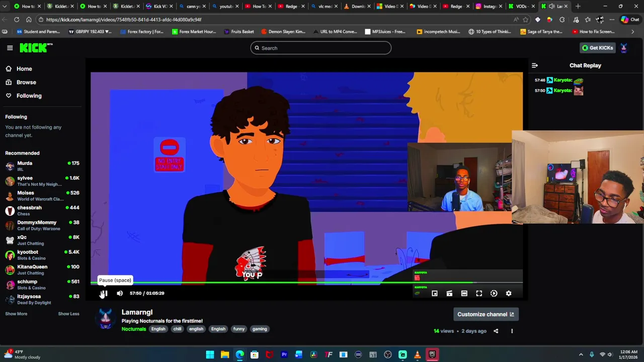Open recommended channel kyootbot
The image size is (644, 362).
point(42,255)
